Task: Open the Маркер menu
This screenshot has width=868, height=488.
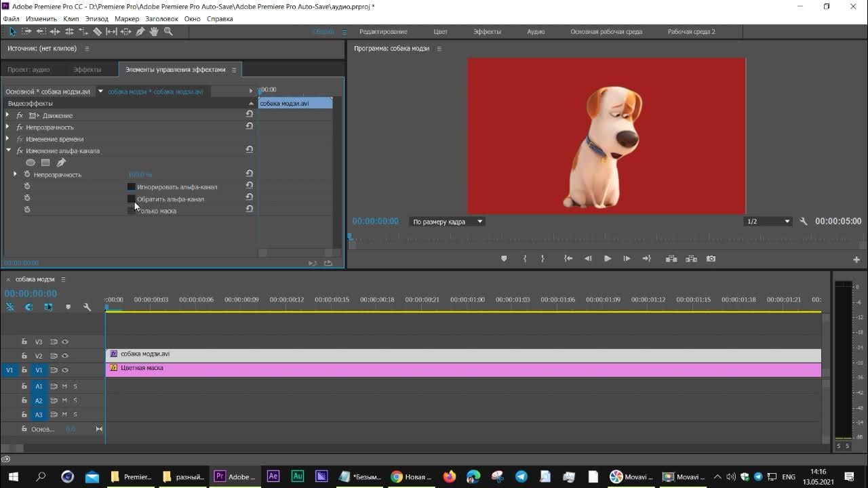Action: (127, 19)
